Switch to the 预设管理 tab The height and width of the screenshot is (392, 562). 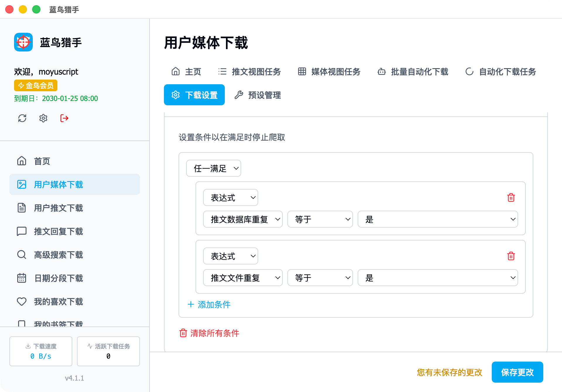258,95
